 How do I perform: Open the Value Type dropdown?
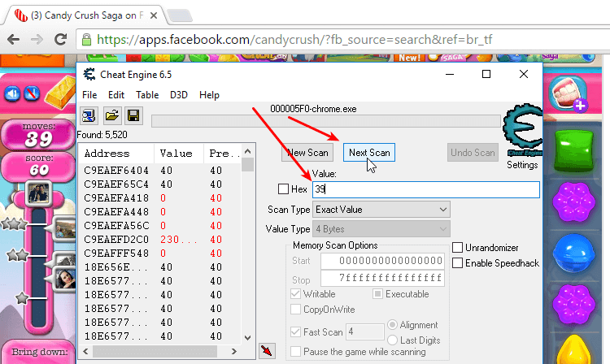[x=381, y=229]
